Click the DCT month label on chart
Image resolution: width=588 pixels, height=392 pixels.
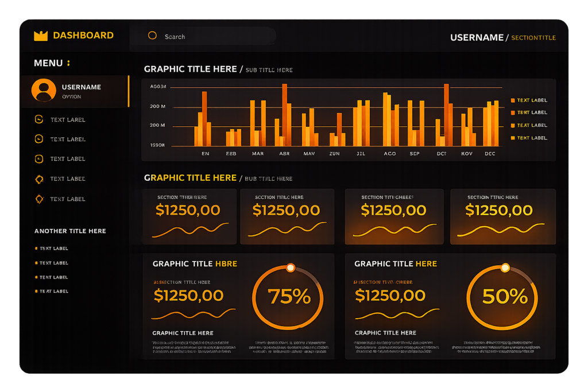pyautogui.click(x=442, y=154)
